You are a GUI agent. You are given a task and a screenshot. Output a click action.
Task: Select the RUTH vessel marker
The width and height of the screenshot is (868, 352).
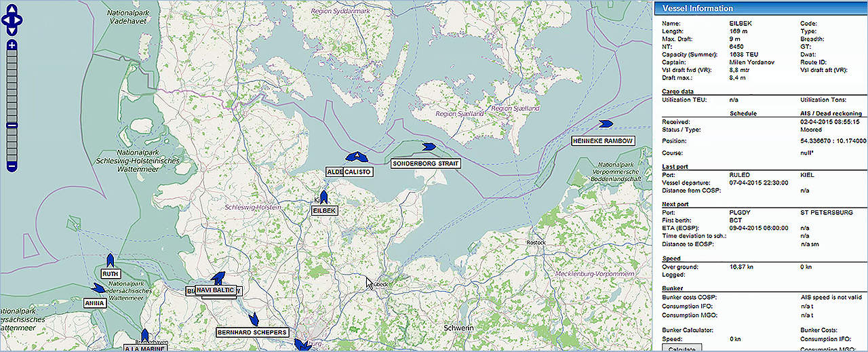[x=110, y=260]
